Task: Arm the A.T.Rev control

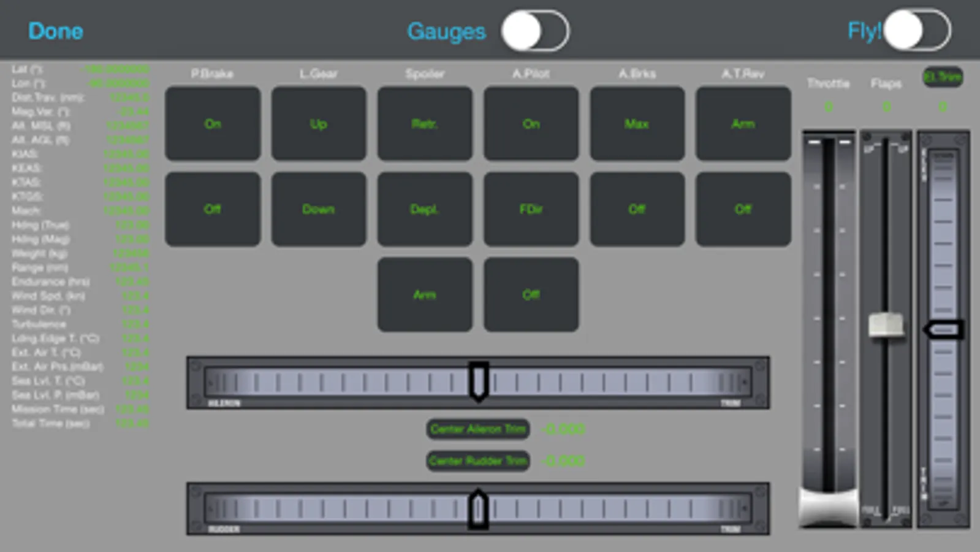Action: (x=743, y=123)
